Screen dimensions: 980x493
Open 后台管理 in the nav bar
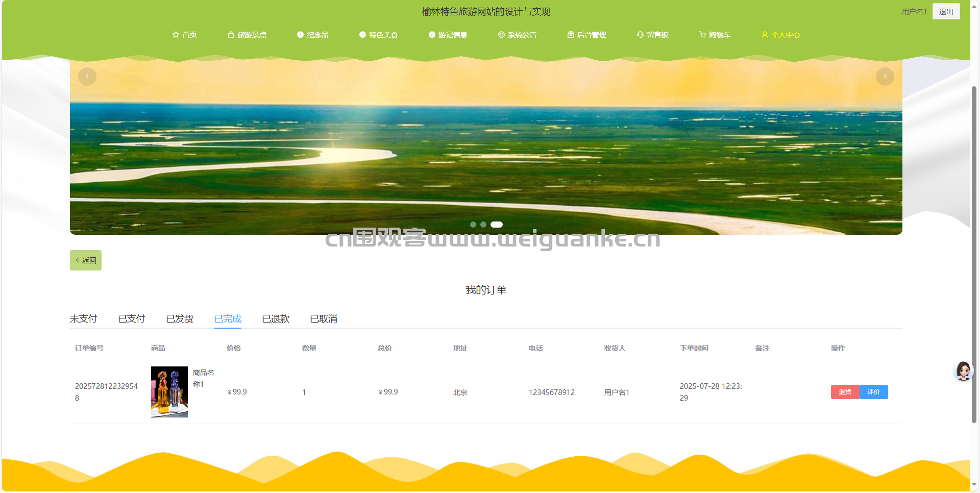click(x=587, y=35)
